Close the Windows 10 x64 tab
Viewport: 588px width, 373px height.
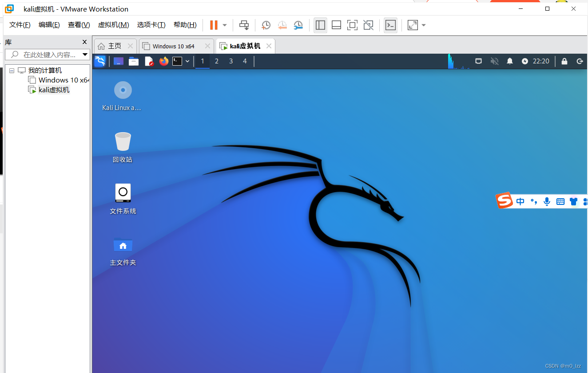coord(207,46)
